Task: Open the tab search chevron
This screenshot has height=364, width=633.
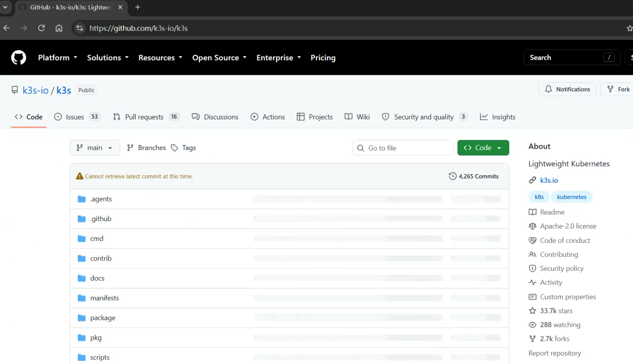Action: [5, 7]
